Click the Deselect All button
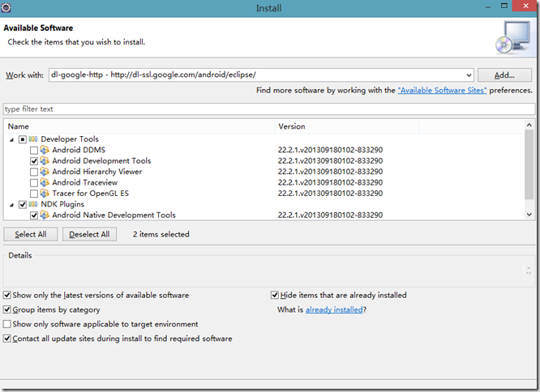This screenshot has height=392, width=540. pos(89,234)
